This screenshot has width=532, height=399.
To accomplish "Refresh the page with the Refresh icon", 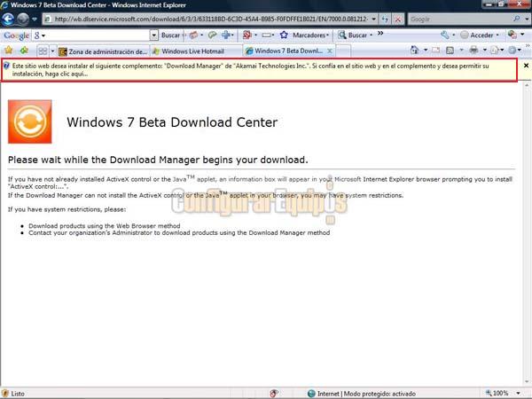I will 385,20.
